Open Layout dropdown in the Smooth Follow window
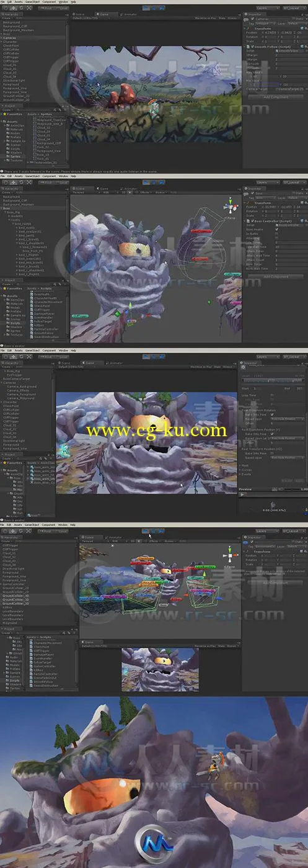Viewport: 308px width, 868px height. (x=294, y=8)
